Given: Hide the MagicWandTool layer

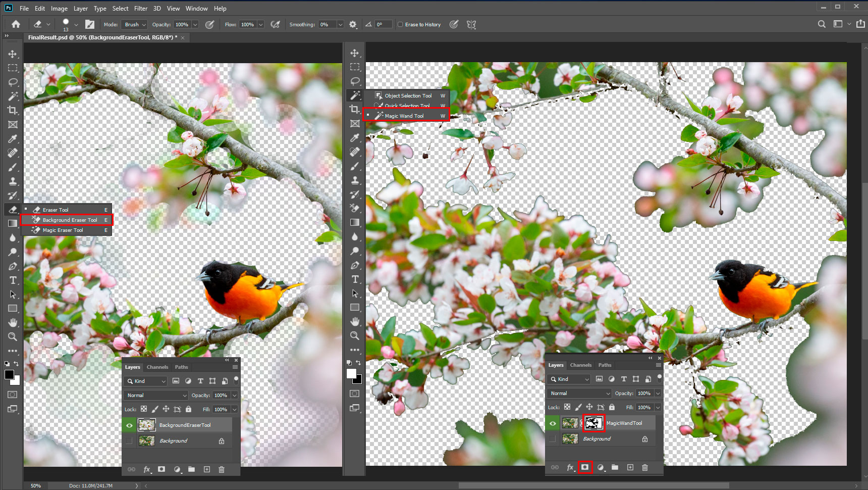Looking at the screenshot, I should coord(553,423).
